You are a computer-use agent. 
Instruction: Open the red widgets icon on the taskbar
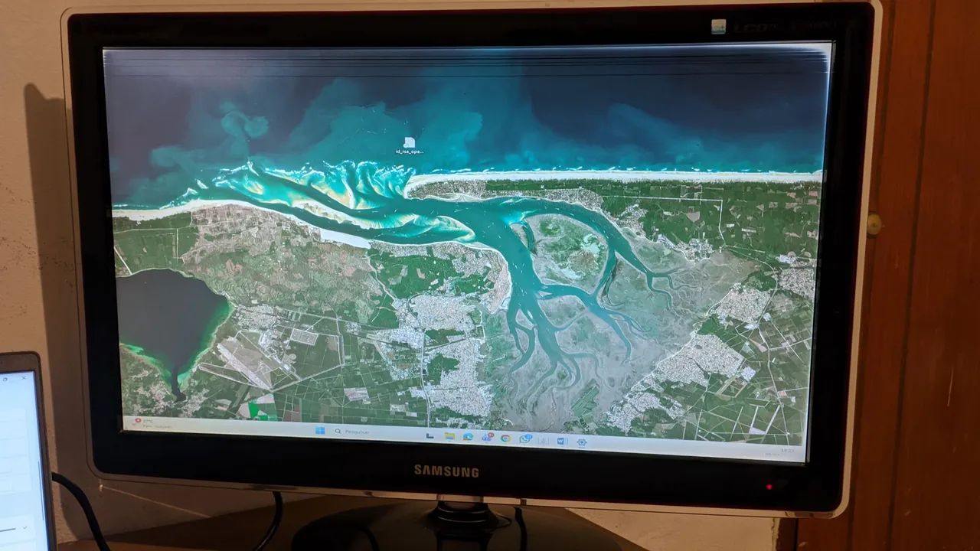tap(138, 420)
